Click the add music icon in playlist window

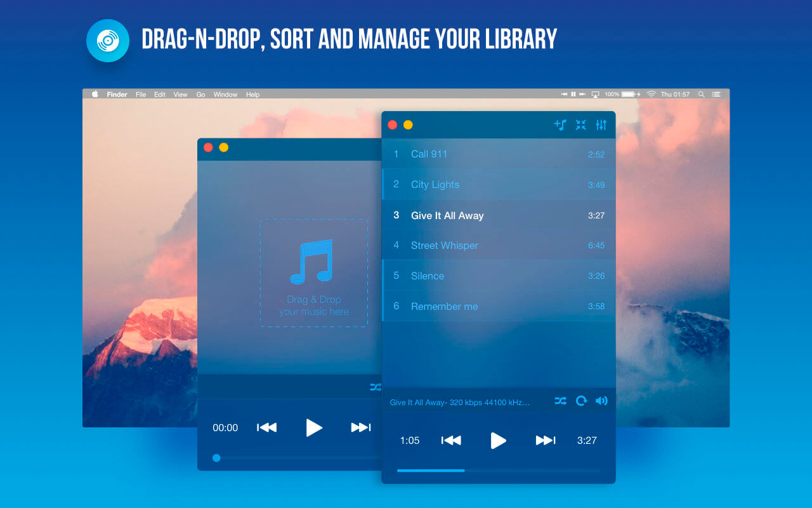(560, 124)
